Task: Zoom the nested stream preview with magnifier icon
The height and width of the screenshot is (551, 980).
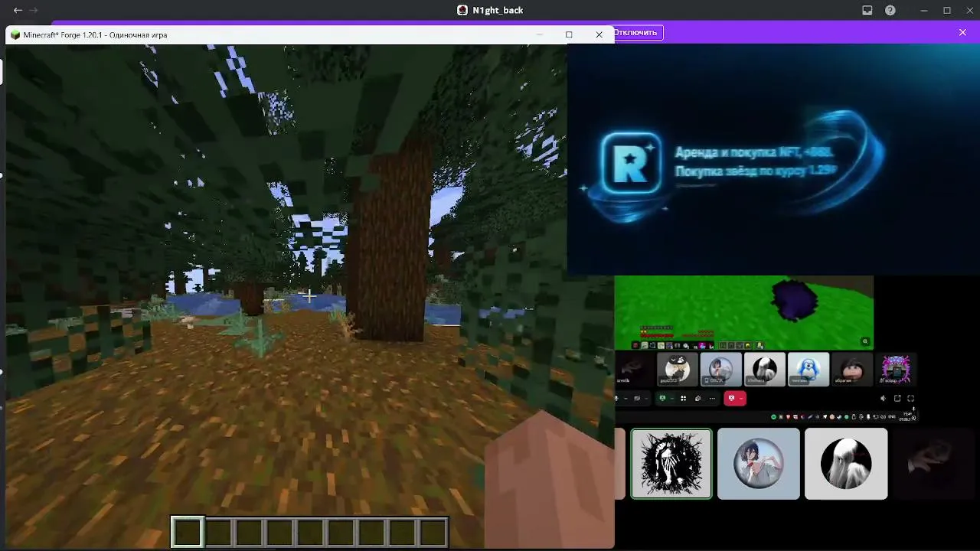Action: 865,341
